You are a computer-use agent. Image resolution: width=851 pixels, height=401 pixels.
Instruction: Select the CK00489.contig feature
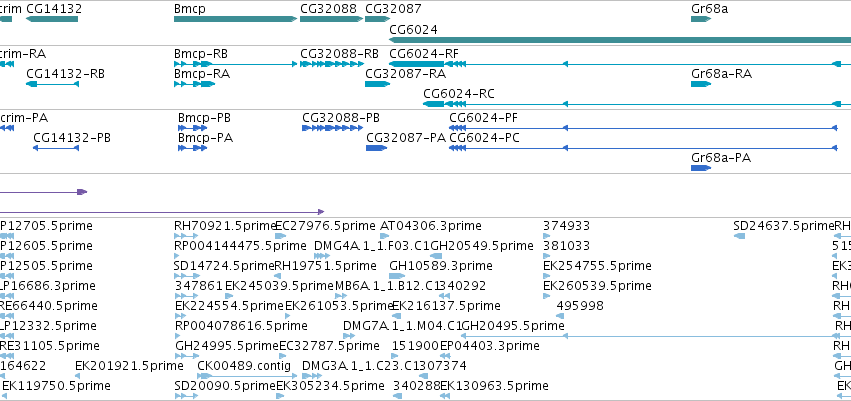pyautogui.click(x=247, y=376)
